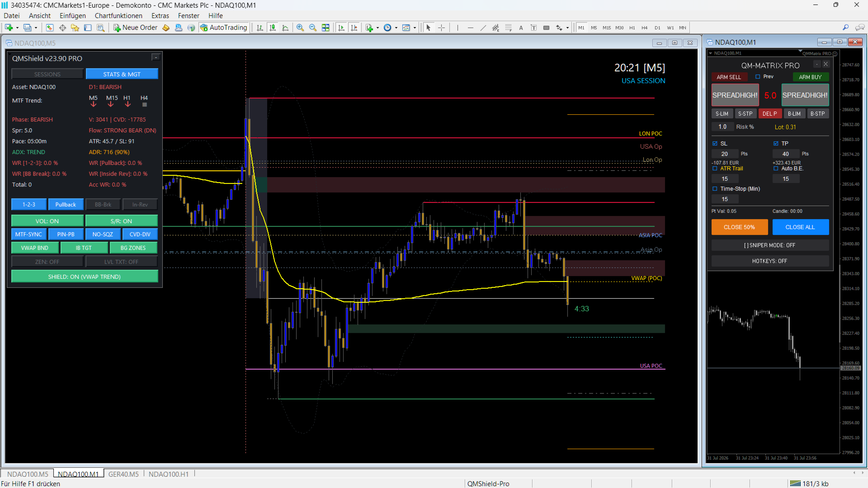Edit the Risk % input field
The height and width of the screenshot is (488, 868).
click(722, 127)
